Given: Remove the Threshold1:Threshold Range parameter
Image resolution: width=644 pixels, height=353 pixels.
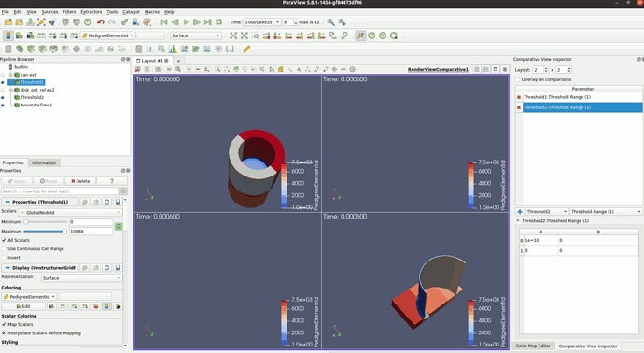Looking at the screenshot, I should pyautogui.click(x=519, y=97).
